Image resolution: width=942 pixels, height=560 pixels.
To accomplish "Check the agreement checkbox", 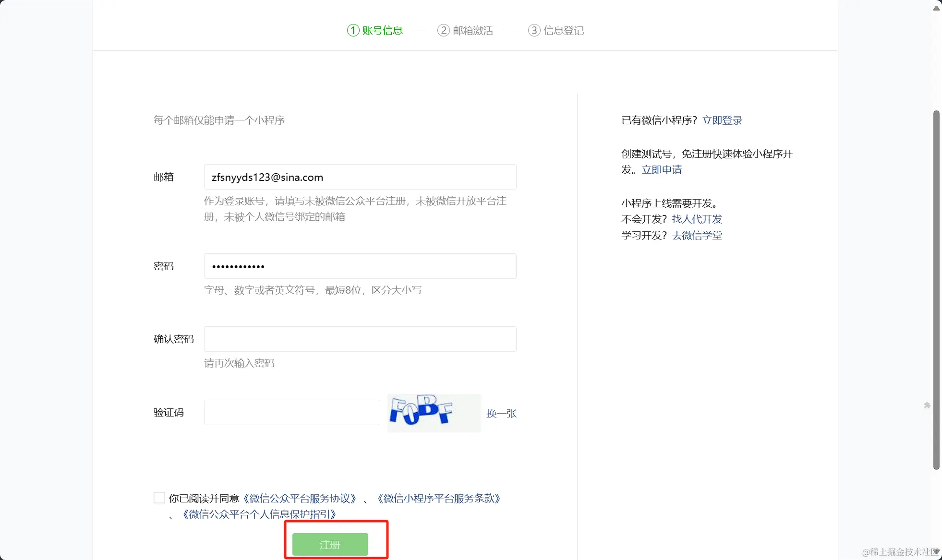I will point(159,498).
